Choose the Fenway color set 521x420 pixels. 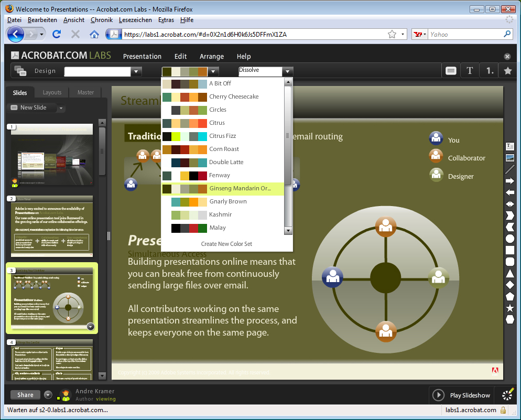click(x=223, y=175)
